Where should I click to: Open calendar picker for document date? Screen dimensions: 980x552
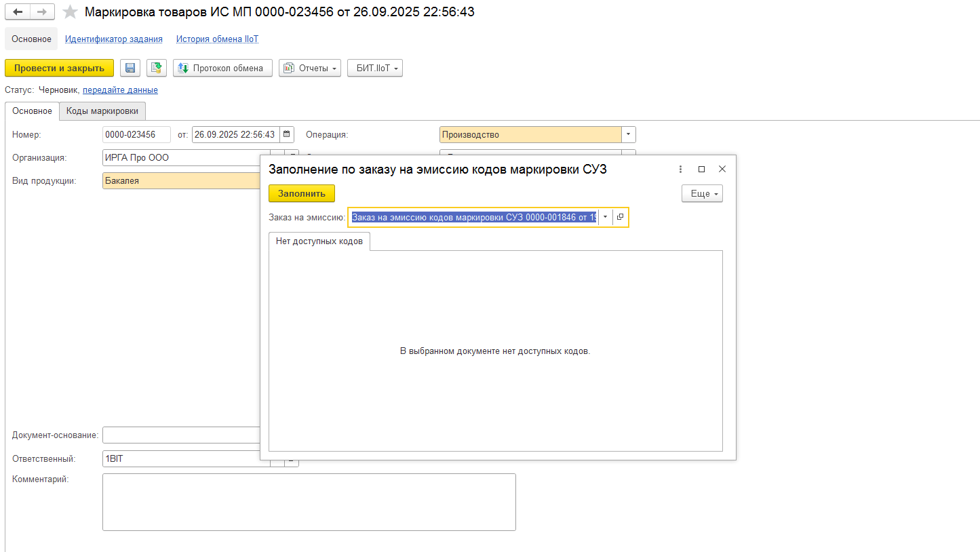pos(287,134)
